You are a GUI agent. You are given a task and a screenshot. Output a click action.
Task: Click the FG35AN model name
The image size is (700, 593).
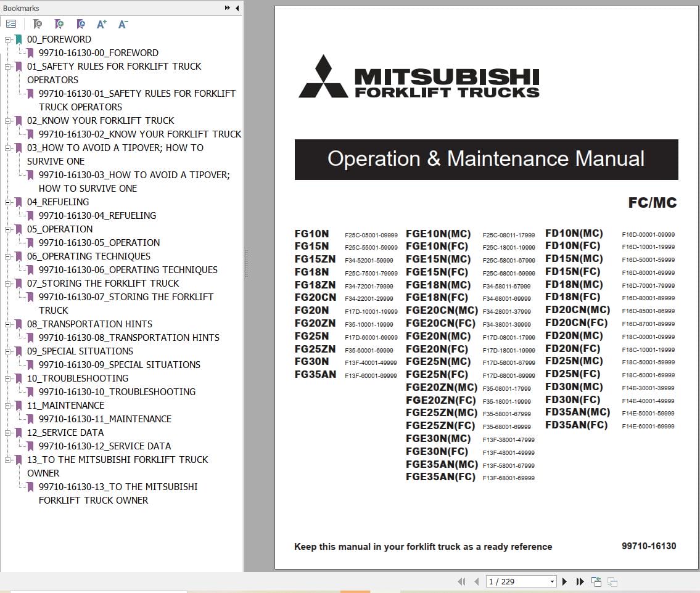tap(315, 374)
